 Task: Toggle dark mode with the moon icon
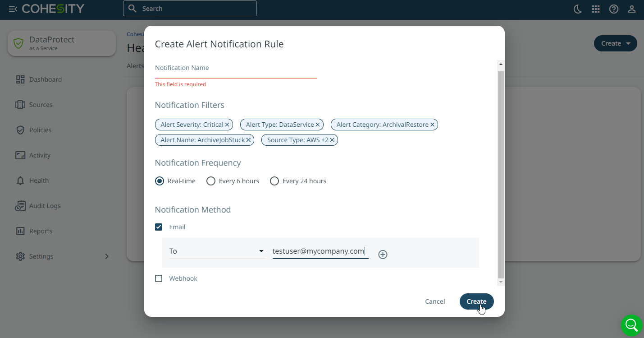point(577,8)
